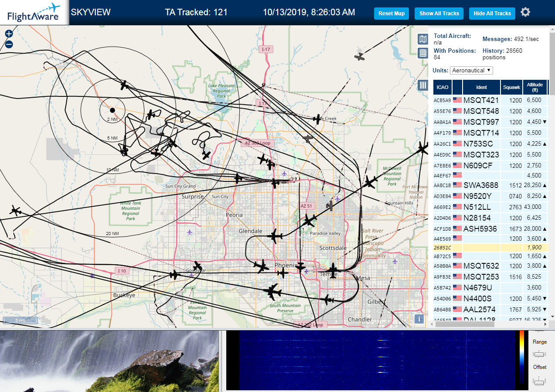The width and height of the screenshot is (555, 392).
Task: Click Show All Tracks button
Action: pyautogui.click(x=439, y=14)
